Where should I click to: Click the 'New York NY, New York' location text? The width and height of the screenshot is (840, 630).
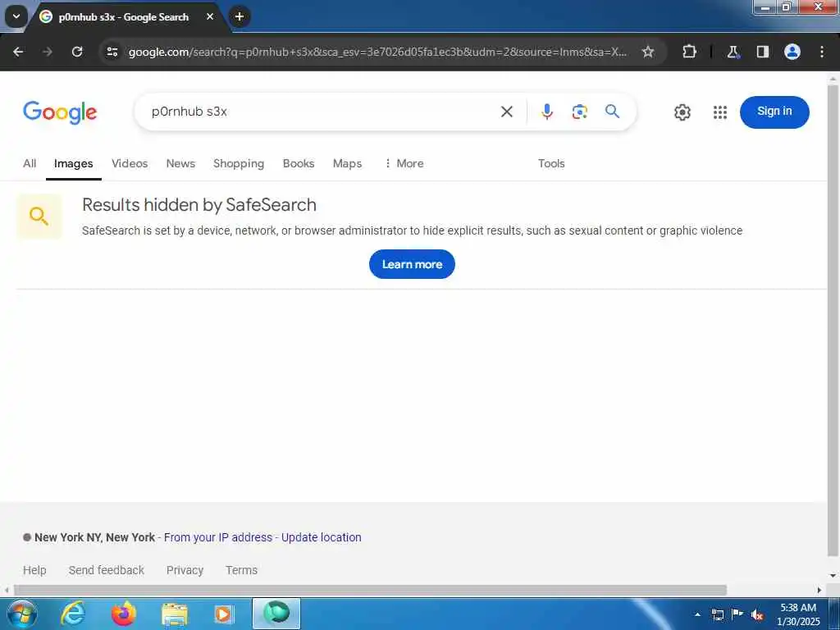tap(95, 537)
